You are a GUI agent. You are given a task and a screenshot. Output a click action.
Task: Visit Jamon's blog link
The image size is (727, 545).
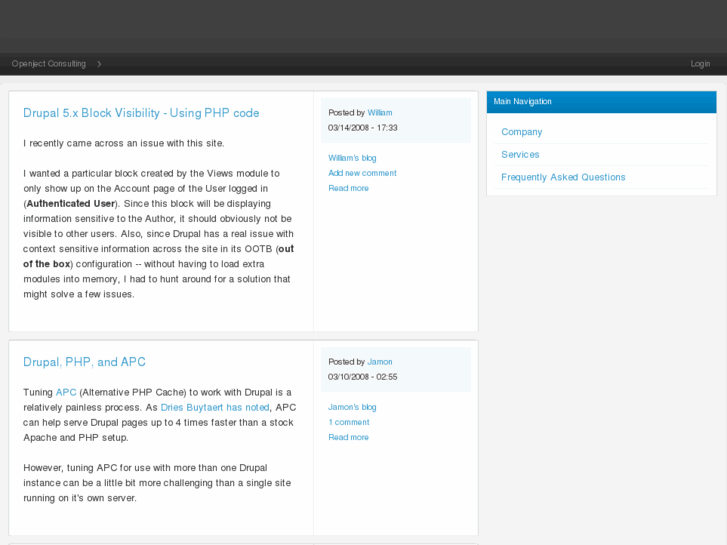(352, 407)
